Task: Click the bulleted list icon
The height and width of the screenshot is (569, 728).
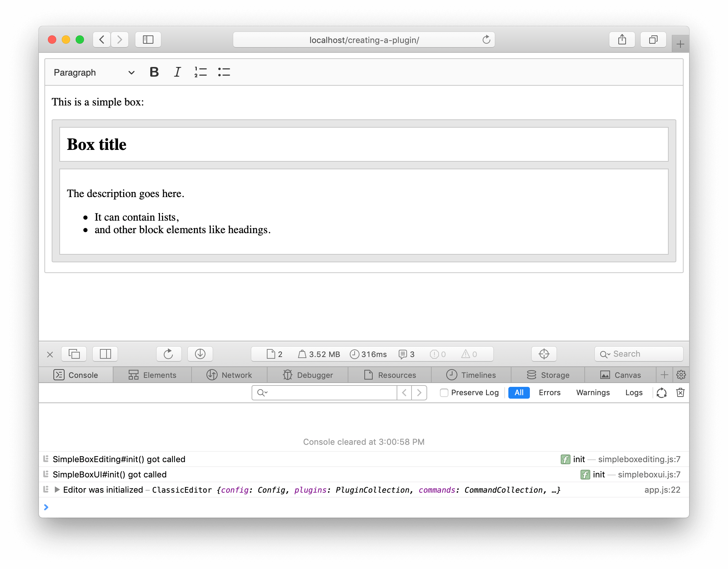Action: click(x=223, y=71)
